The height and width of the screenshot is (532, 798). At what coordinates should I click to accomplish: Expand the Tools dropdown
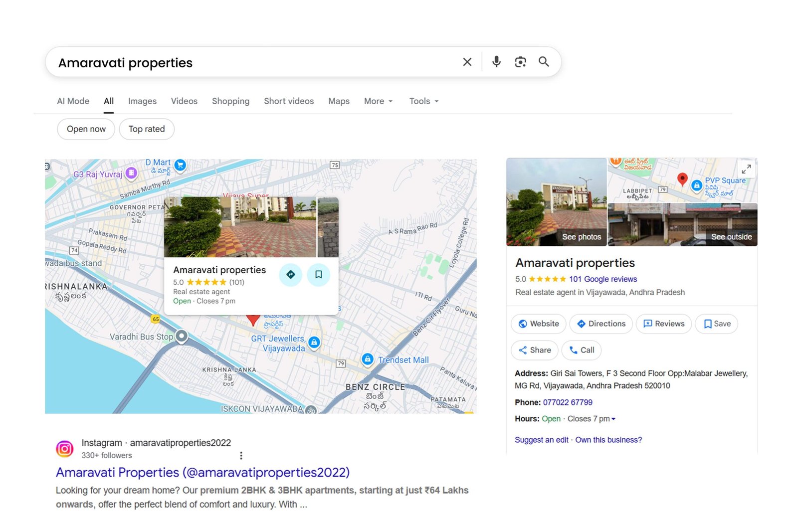click(x=423, y=101)
